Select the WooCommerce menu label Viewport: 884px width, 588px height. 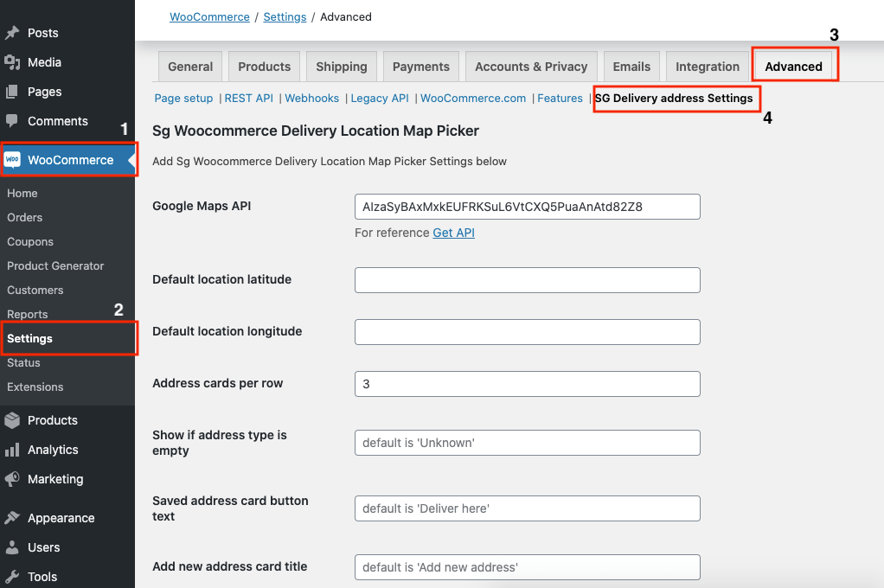[x=70, y=160]
